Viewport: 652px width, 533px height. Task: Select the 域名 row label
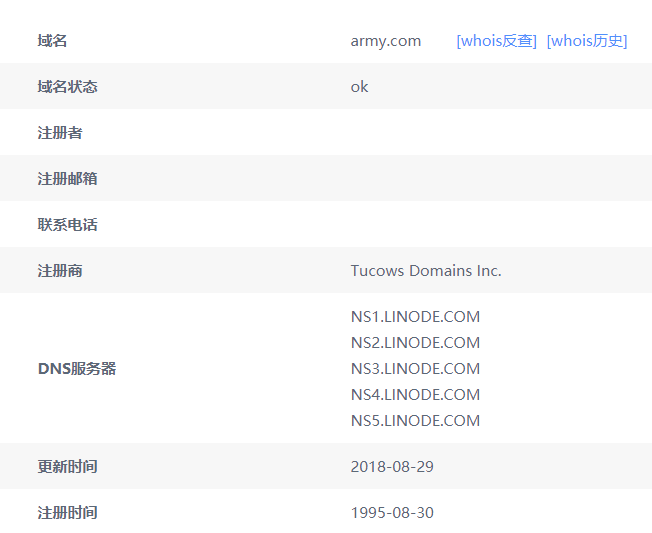[52, 41]
